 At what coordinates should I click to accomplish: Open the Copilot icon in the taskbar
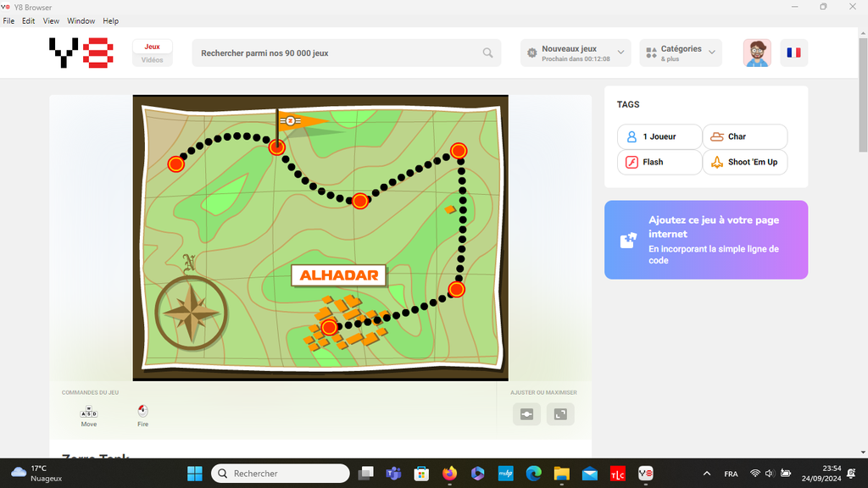coord(477,474)
